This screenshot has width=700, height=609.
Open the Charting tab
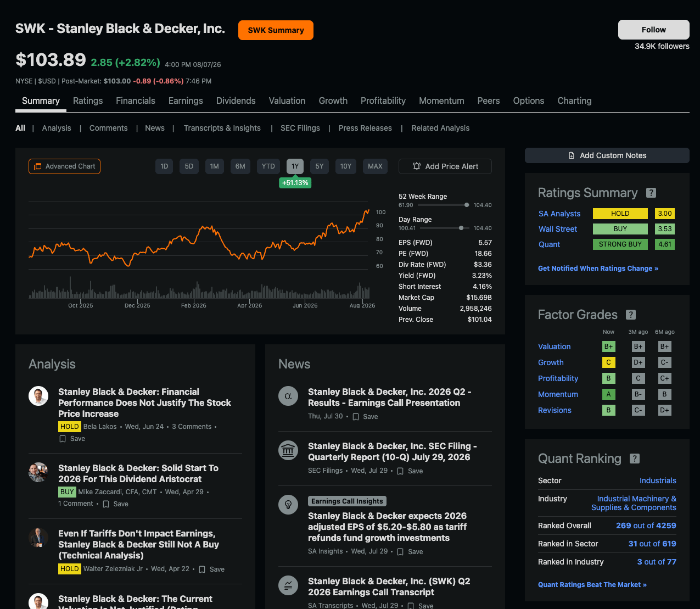pyautogui.click(x=574, y=101)
